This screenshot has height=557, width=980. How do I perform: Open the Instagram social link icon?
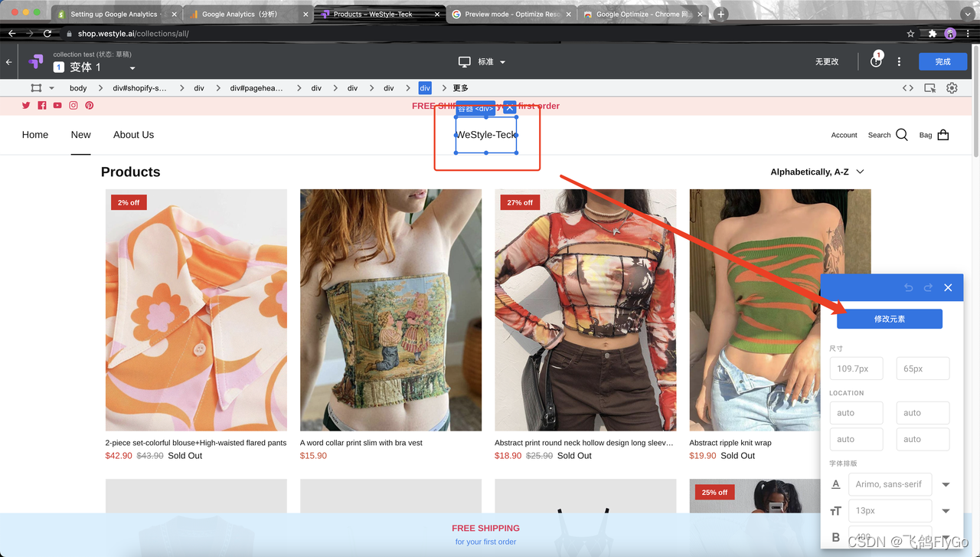pos(73,106)
